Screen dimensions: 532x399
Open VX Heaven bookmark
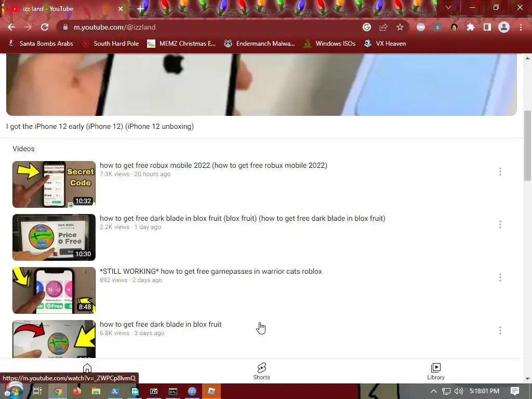[x=385, y=44]
